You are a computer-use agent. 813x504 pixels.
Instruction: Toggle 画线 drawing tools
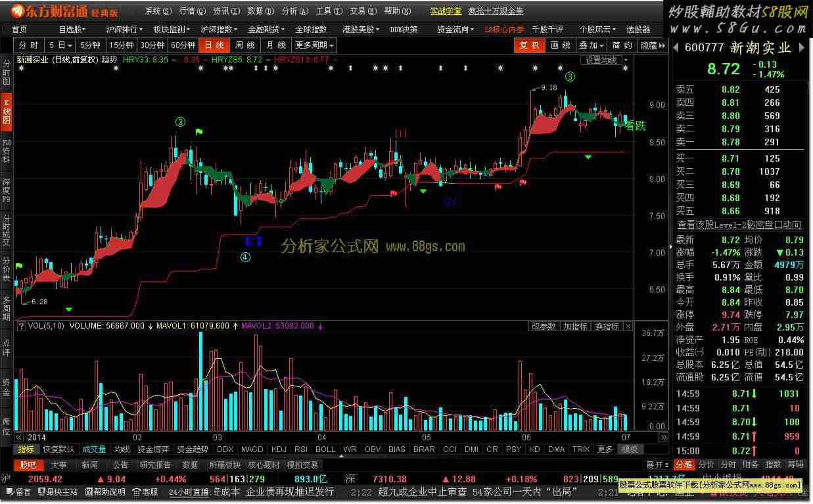pyautogui.click(x=560, y=45)
